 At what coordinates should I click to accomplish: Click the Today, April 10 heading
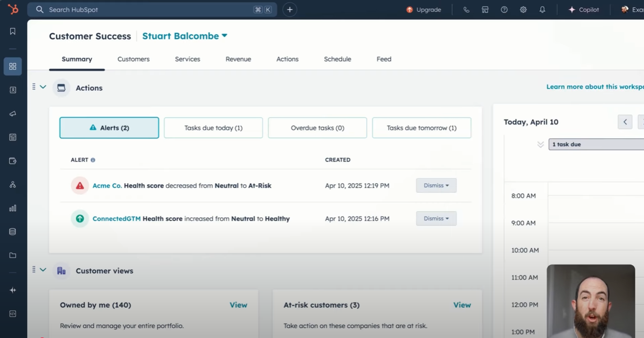pyautogui.click(x=531, y=122)
